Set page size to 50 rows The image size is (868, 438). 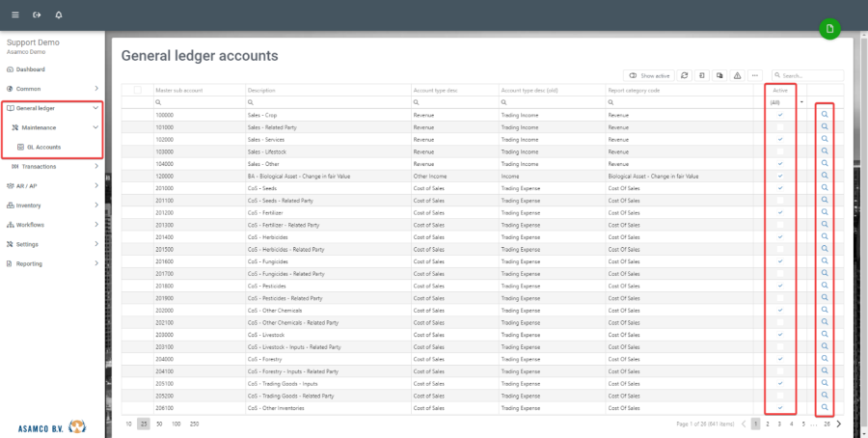[x=158, y=424]
